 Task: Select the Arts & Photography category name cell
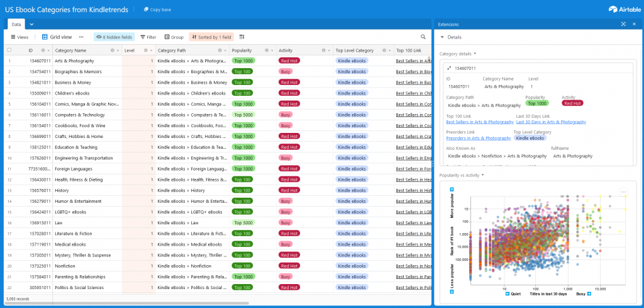click(87, 61)
